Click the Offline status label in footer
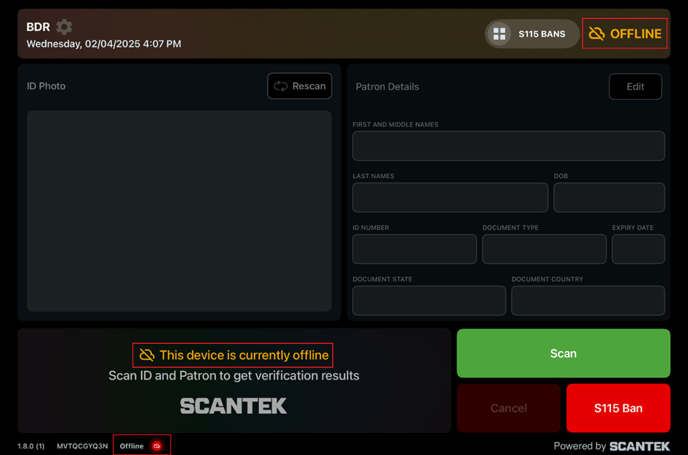The height and width of the screenshot is (455, 688). click(x=132, y=446)
